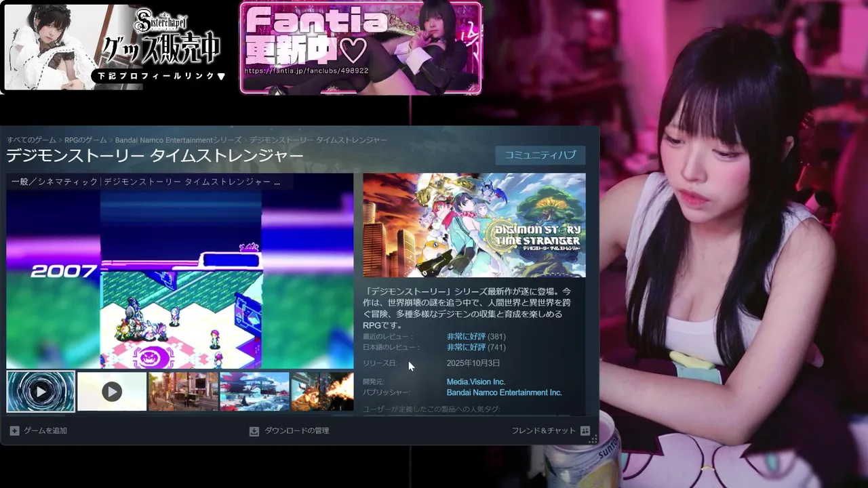Click the Fantia 更新中 banner

[361, 48]
